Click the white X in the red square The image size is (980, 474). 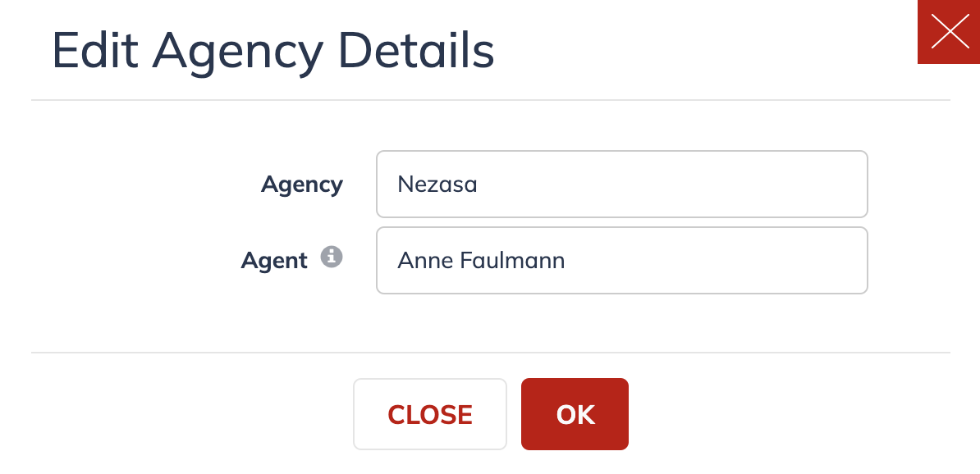click(949, 31)
